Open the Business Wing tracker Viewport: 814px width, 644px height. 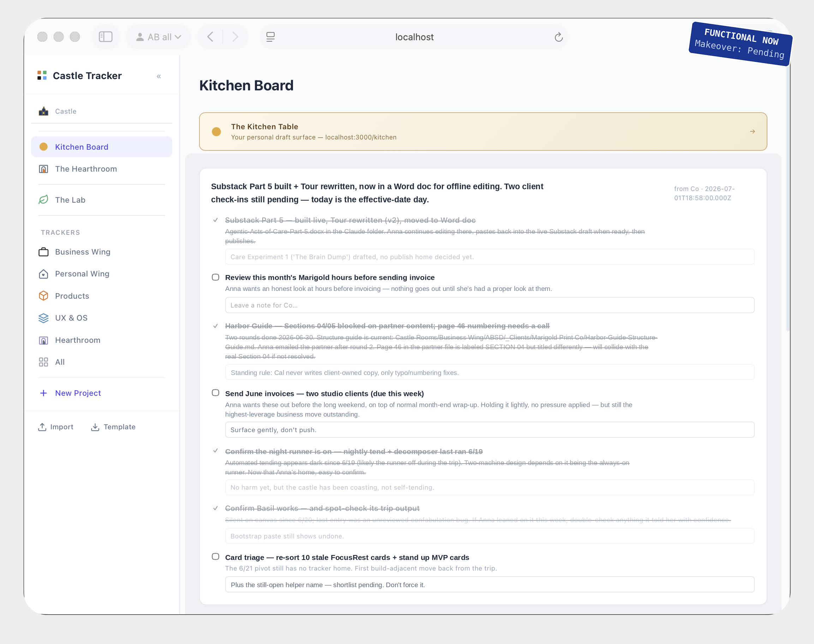click(x=101, y=252)
